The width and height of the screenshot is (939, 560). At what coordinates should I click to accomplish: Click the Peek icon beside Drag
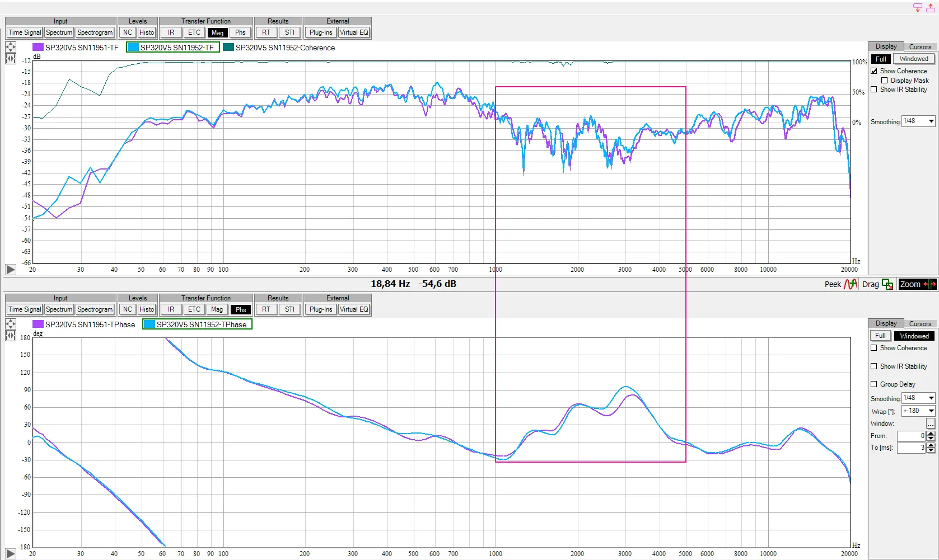point(851,284)
